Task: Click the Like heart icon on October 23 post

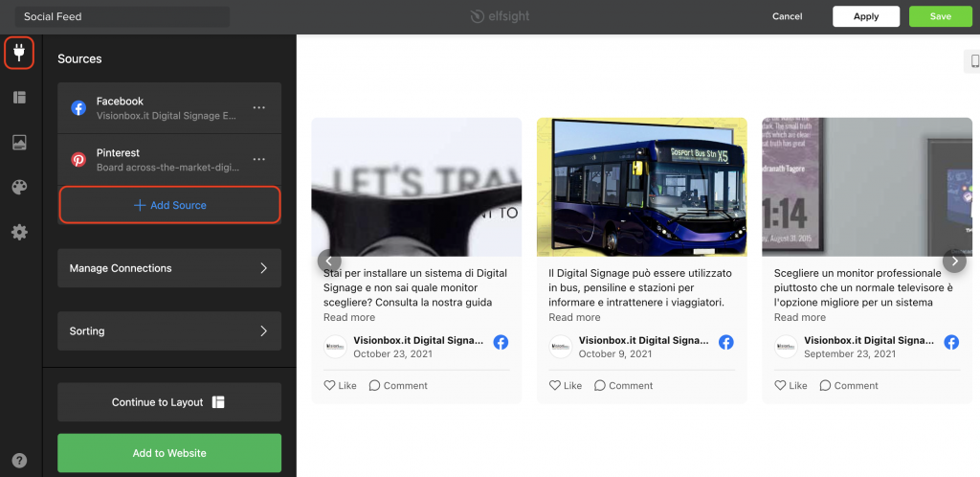Action: tap(329, 386)
